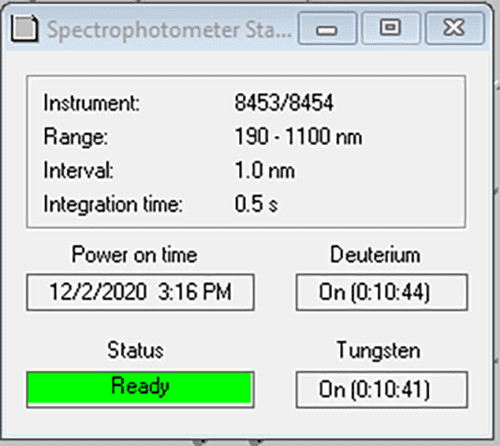Maximize the Spectrophotometer Status window
500x446 pixels.
tap(391, 29)
